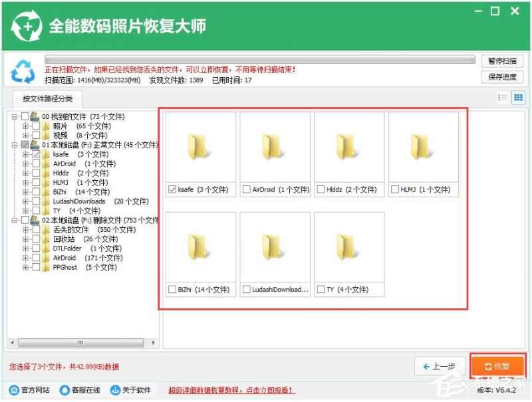Switch to thumbnail grid view

(518, 97)
